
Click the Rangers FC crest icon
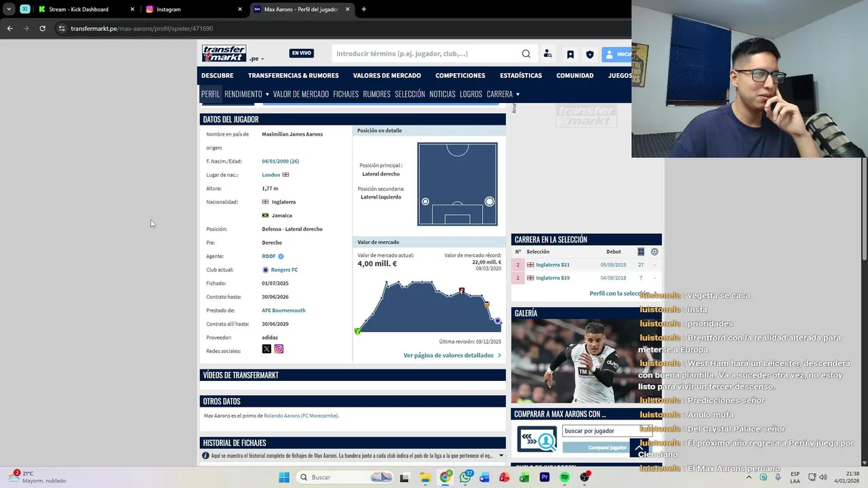click(x=266, y=270)
